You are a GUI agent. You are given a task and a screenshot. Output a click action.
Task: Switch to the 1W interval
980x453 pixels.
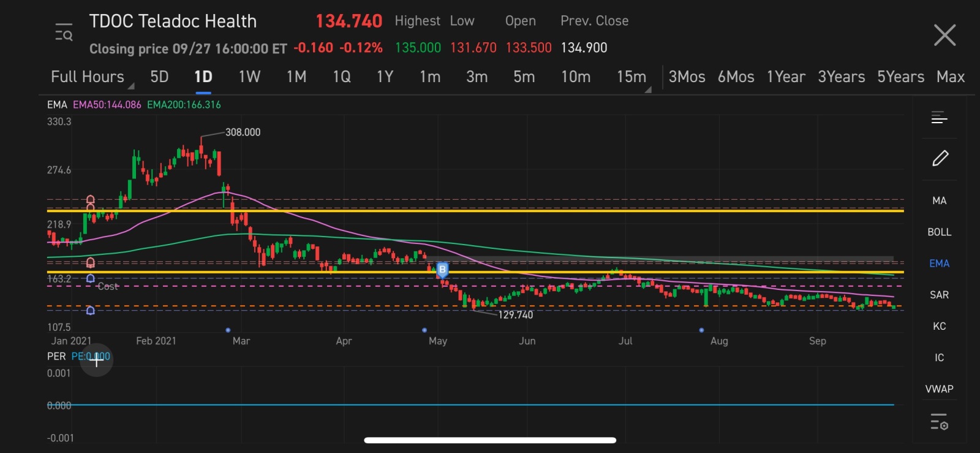(x=249, y=77)
